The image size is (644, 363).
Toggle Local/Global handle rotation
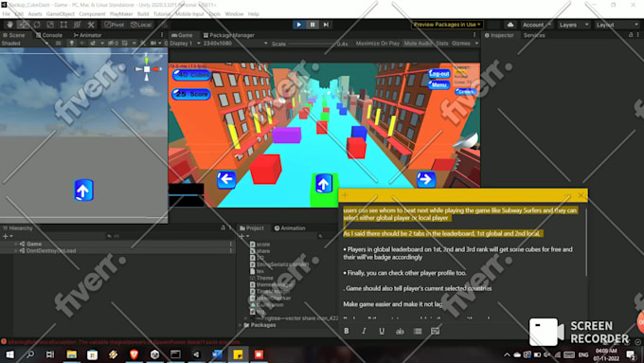pyautogui.click(x=141, y=25)
